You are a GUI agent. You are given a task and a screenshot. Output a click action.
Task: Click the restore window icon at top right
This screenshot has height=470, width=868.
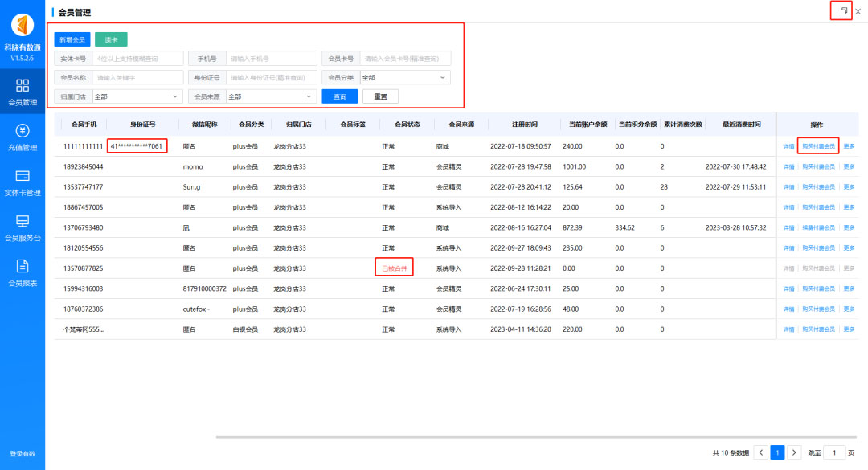[x=843, y=11]
